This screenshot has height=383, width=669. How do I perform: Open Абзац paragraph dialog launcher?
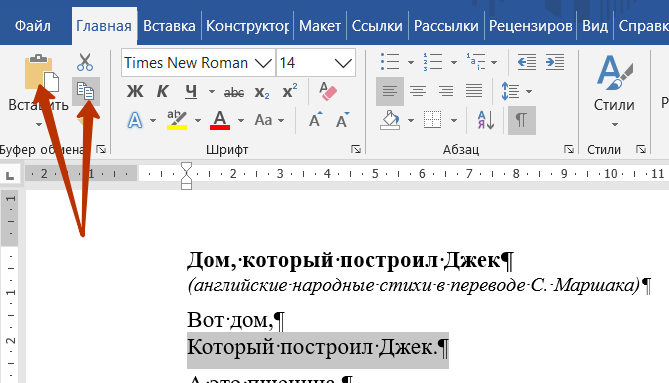(569, 149)
